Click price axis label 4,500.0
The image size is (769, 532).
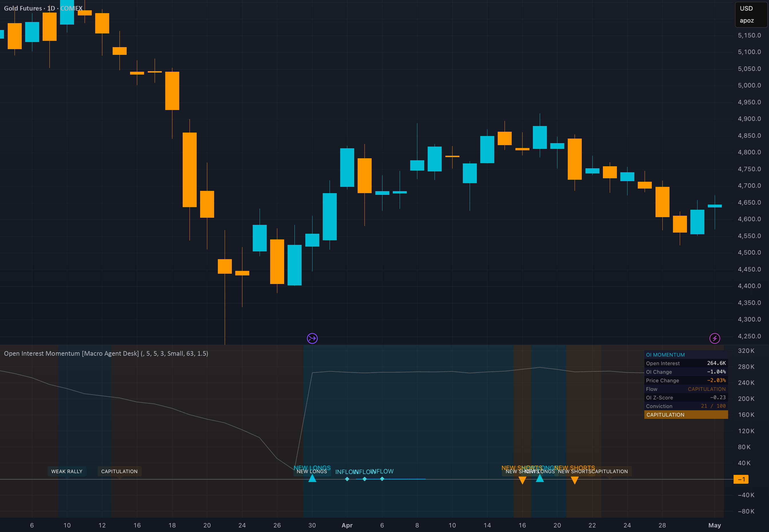(749, 252)
